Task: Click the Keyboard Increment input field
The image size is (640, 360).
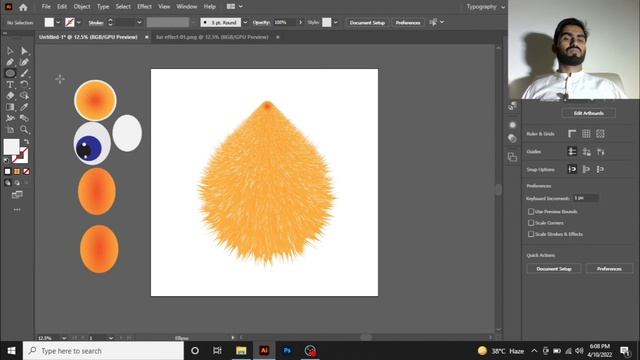Action: [586, 198]
